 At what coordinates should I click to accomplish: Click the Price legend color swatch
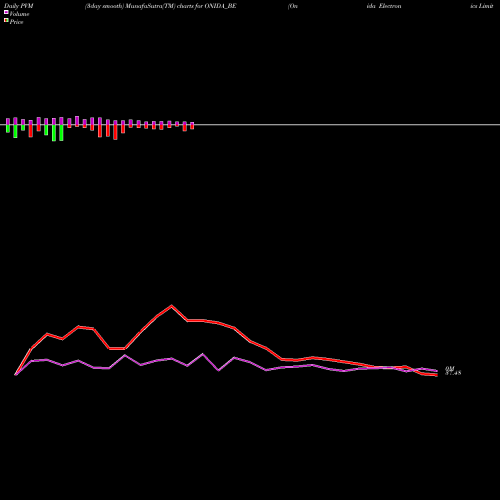(x=6, y=20)
